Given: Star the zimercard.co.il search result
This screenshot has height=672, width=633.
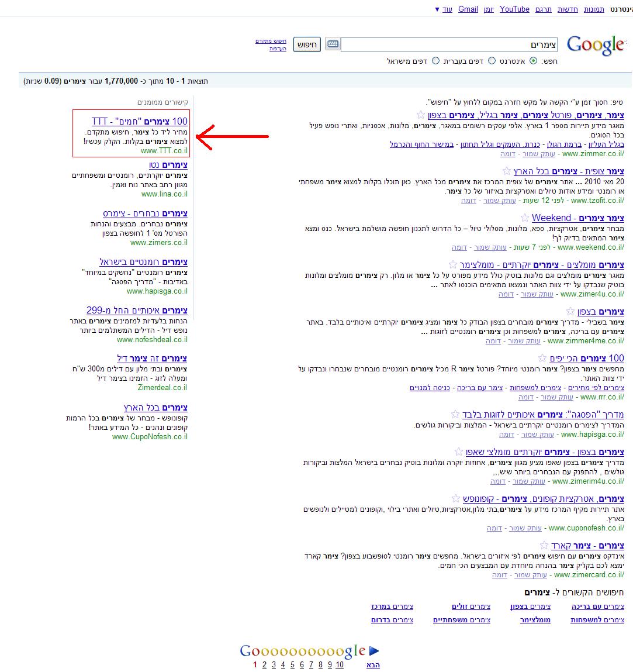Looking at the screenshot, I should (x=544, y=545).
